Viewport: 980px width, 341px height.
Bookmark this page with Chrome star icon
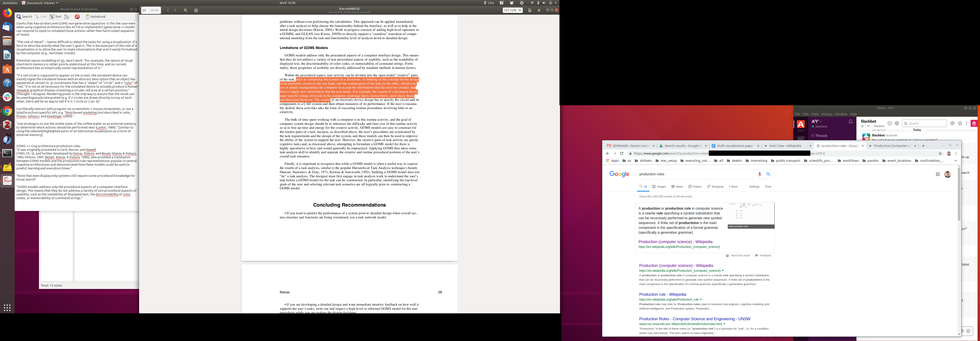[940, 154]
